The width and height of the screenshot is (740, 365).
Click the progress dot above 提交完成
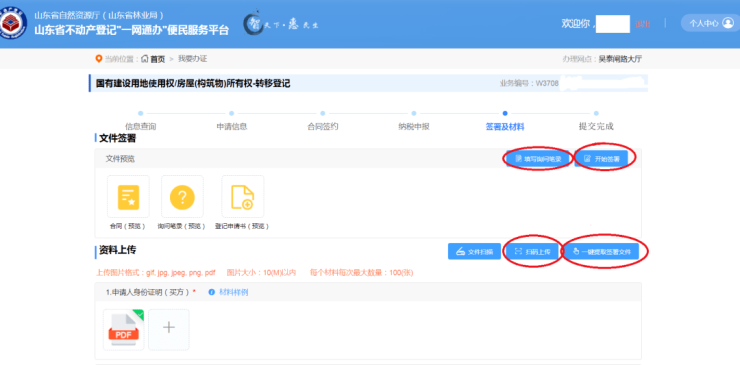596,113
